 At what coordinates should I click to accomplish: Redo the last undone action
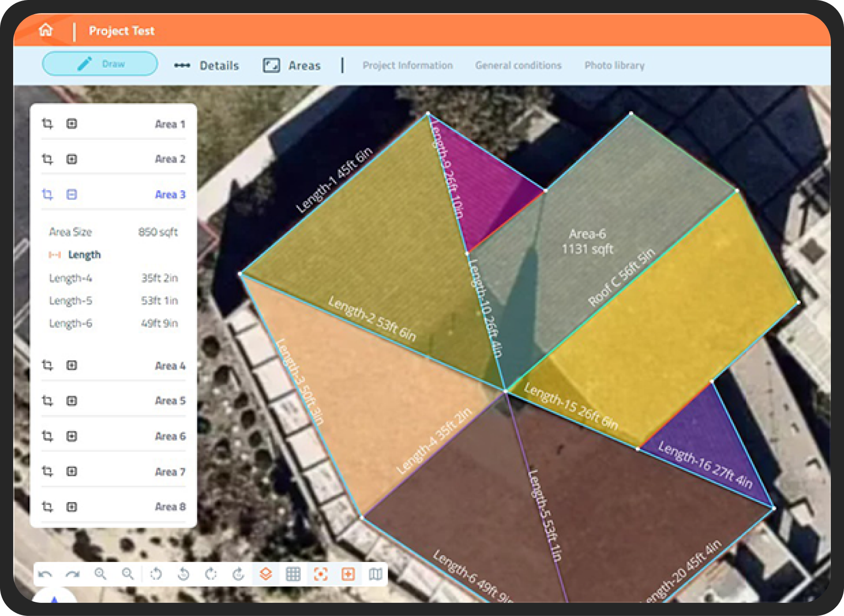pos(73,574)
